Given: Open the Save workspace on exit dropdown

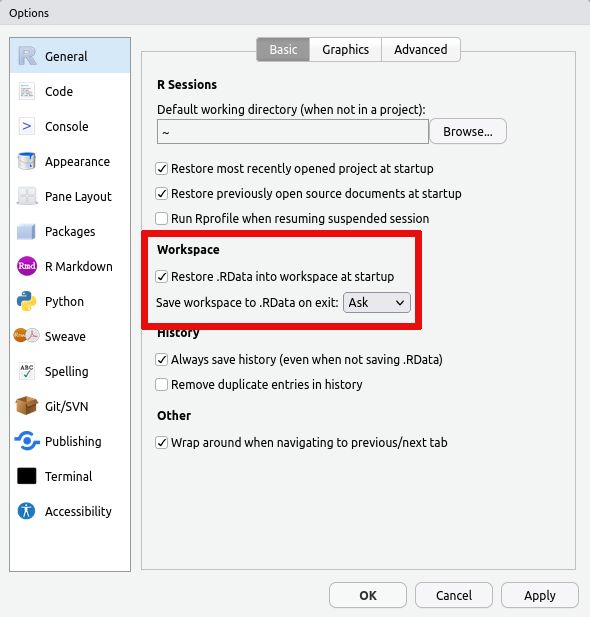Looking at the screenshot, I should point(377,303).
